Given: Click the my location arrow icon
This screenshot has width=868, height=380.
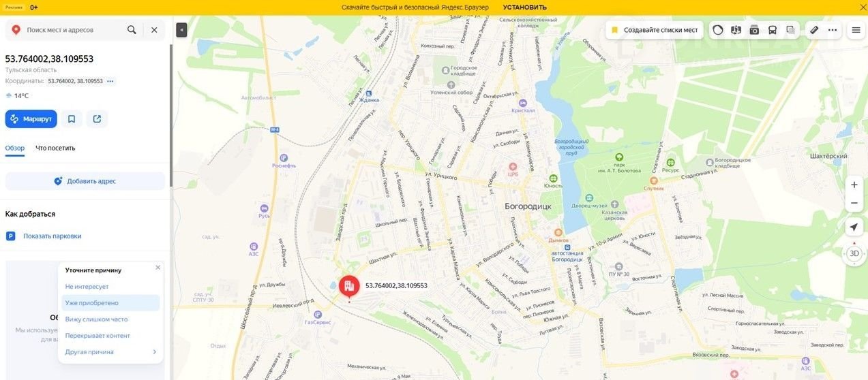Looking at the screenshot, I should [x=854, y=227].
